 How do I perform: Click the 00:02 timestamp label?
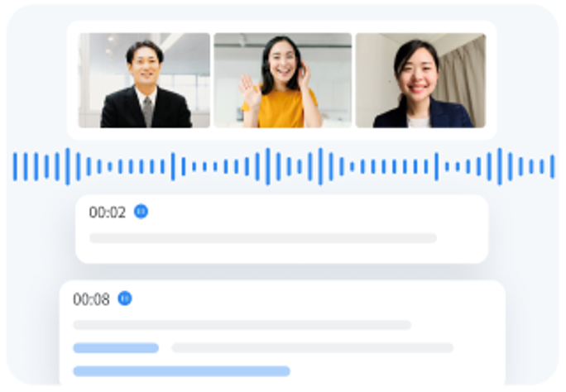(108, 212)
